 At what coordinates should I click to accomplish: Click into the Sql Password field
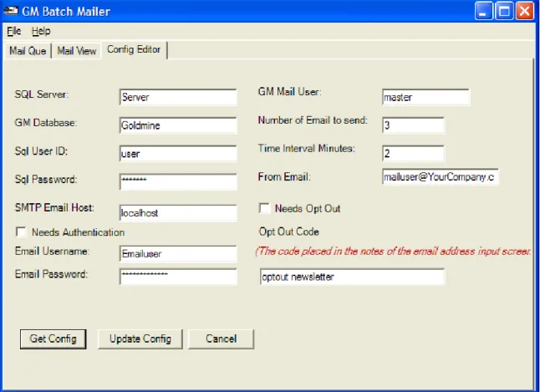tap(178, 181)
